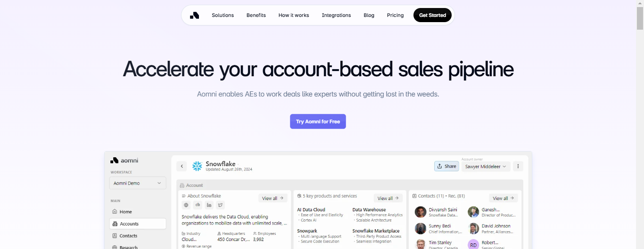Click the Get Started button
The width and height of the screenshot is (644, 249).
point(432,15)
